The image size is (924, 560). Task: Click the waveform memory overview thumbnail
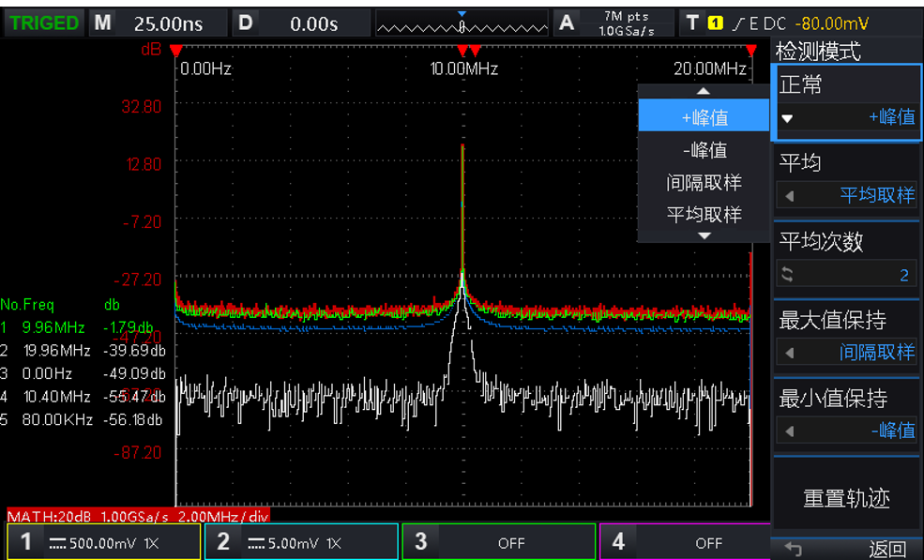point(462,24)
